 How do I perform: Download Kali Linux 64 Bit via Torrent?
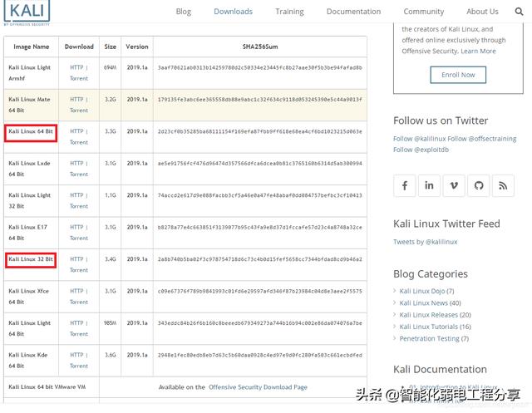click(x=79, y=142)
